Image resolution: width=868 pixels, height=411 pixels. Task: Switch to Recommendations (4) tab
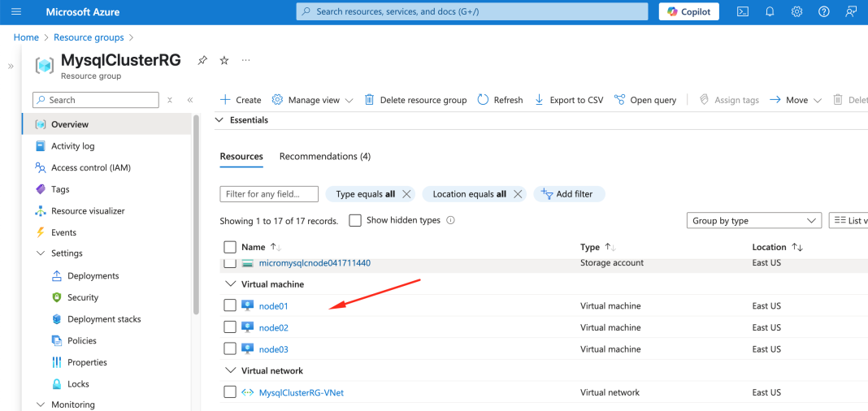tap(324, 156)
